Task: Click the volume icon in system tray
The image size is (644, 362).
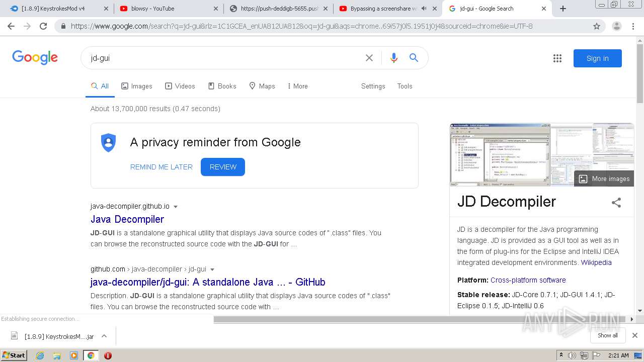Action: click(x=572, y=355)
